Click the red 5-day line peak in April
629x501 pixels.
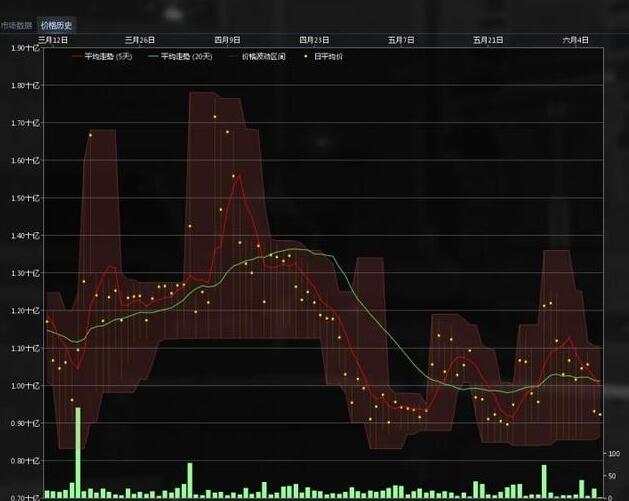(x=239, y=176)
